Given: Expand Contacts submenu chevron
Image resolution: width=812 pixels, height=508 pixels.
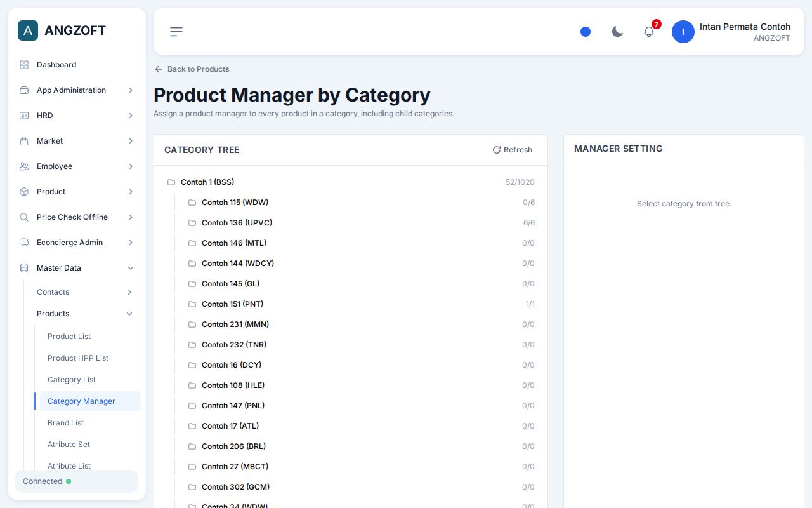Looking at the screenshot, I should coord(129,292).
